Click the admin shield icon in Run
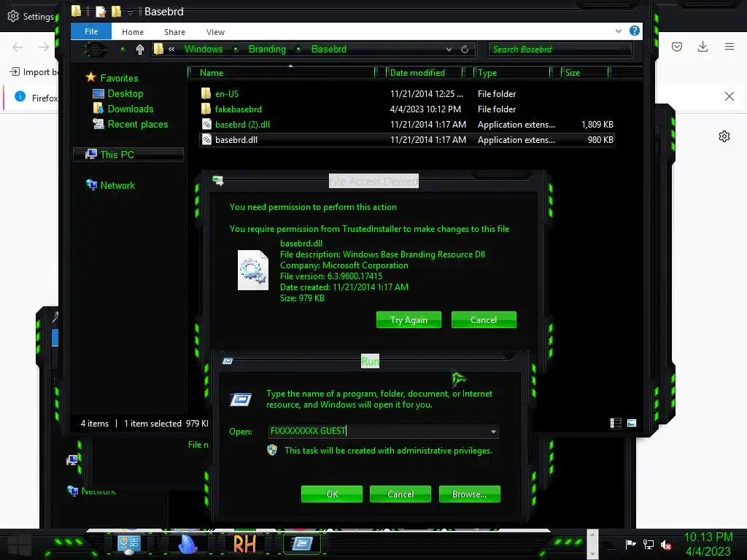Viewport: 747px width, 560px height. (272, 450)
